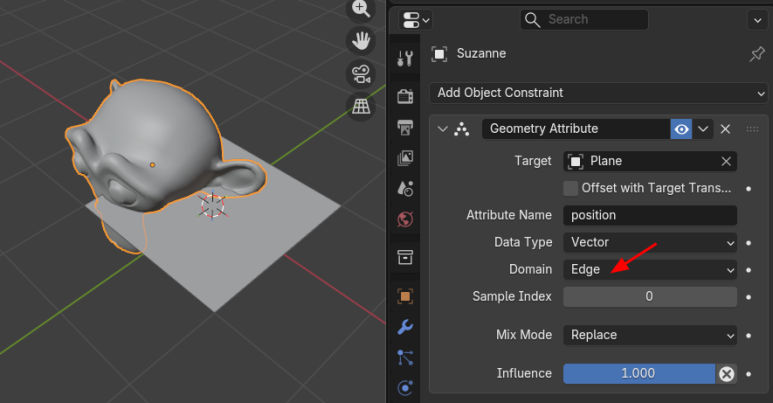Viewport: 773px width, 403px height.
Task: Click the constraint drag handle grip
Action: (752, 129)
